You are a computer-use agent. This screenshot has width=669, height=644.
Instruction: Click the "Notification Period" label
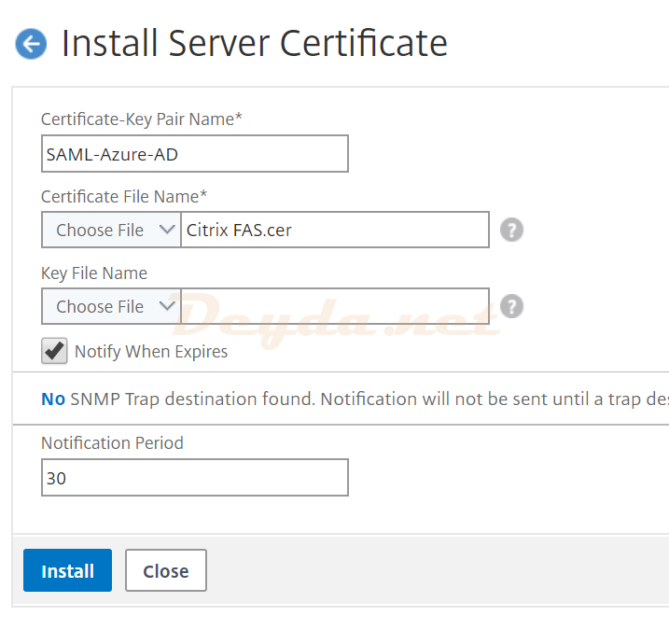112,443
